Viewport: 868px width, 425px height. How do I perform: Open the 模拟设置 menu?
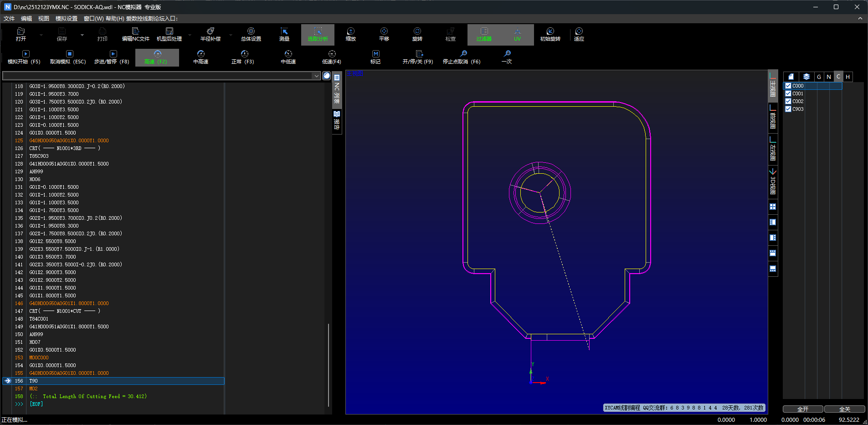point(67,19)
